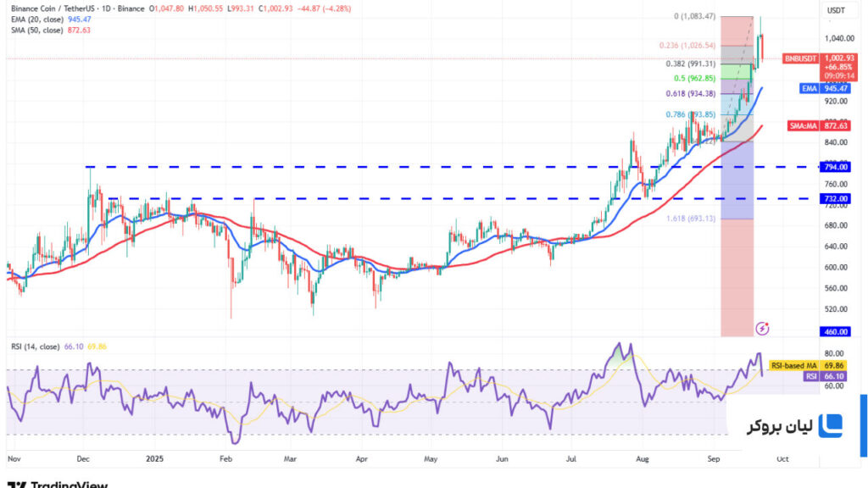Image resolution: width=868 pixels, height=488 pixels.
Task: Click the 0.5 (962.85) Fibonacci level label
Action: point(694,79)
